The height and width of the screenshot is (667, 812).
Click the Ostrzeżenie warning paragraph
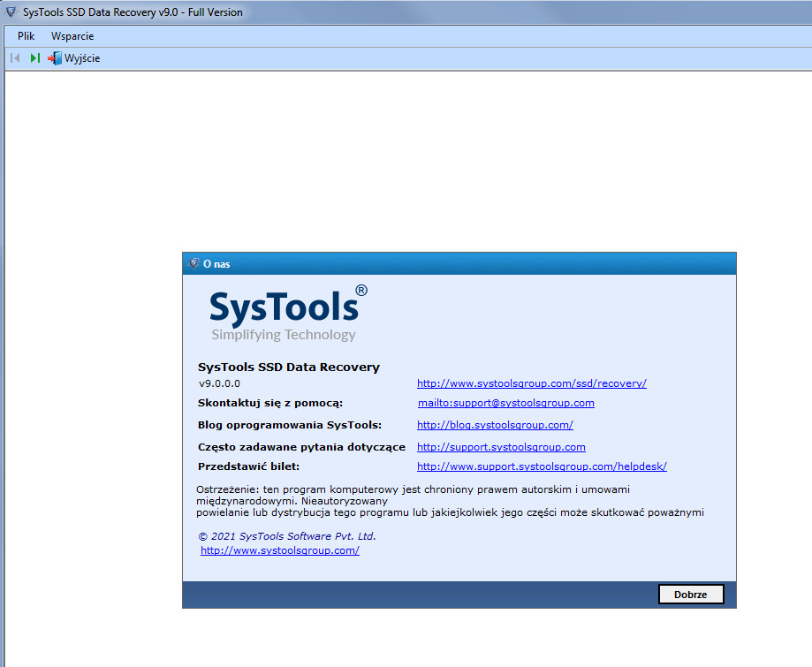coord(450,501)
